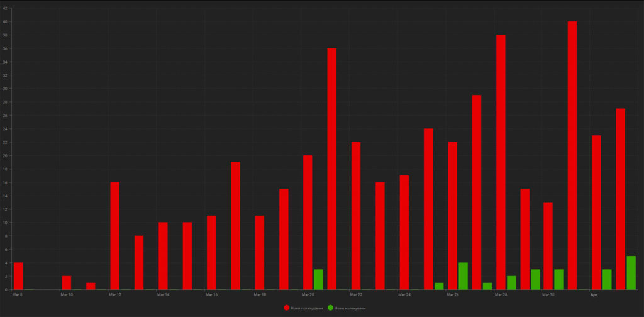Select the red bar for Mar 28

(x=501, y=162)
